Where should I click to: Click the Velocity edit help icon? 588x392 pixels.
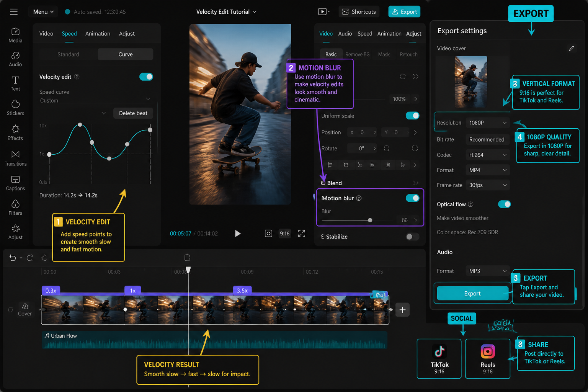77,77
